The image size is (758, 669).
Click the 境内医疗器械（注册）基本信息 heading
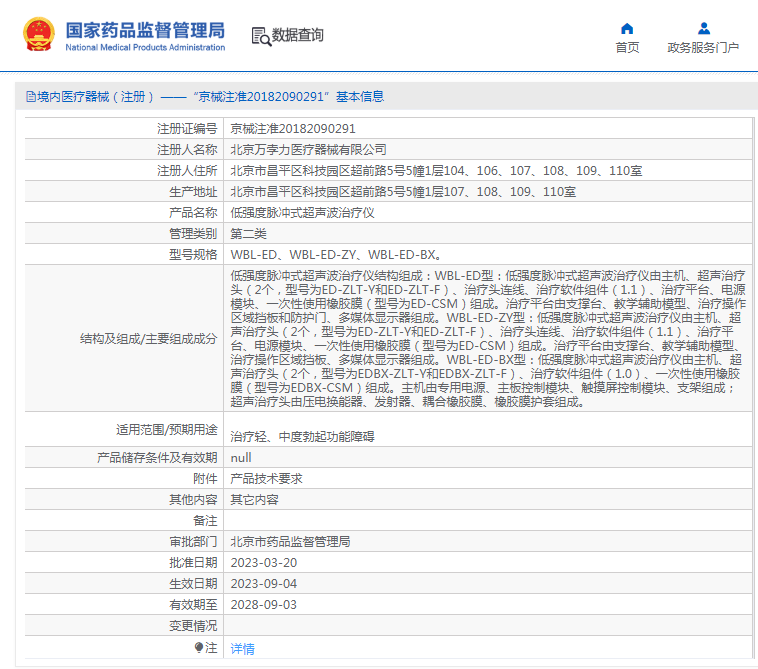click(x=210, y=97)
